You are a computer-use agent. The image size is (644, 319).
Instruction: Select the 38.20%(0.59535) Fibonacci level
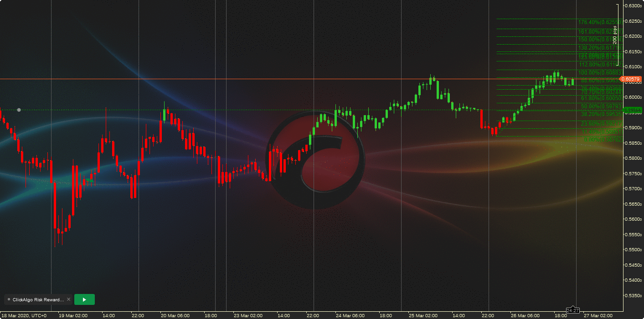(x=601, y=114)
